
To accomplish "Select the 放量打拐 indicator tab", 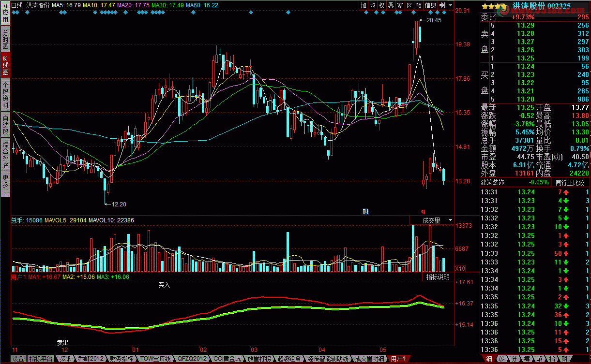I will (258, 359).
